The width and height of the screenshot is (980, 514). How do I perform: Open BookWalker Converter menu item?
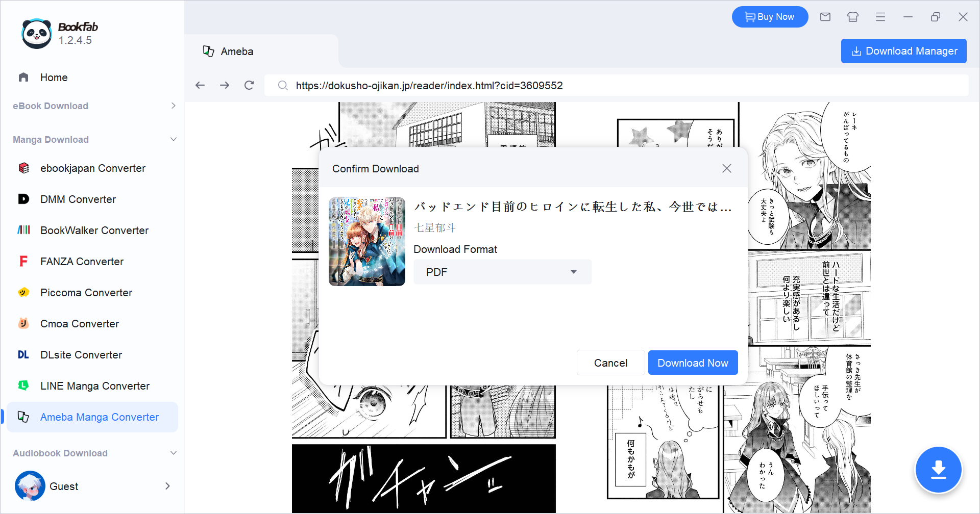click(93, 230)
